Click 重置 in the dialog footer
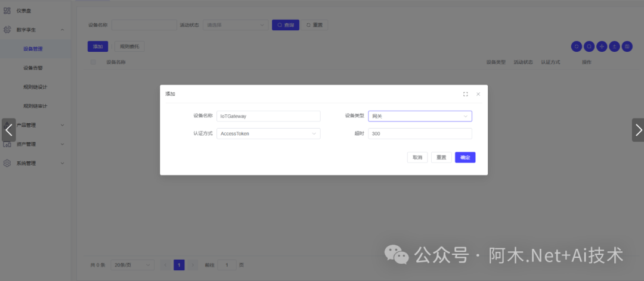 point(441,158)
